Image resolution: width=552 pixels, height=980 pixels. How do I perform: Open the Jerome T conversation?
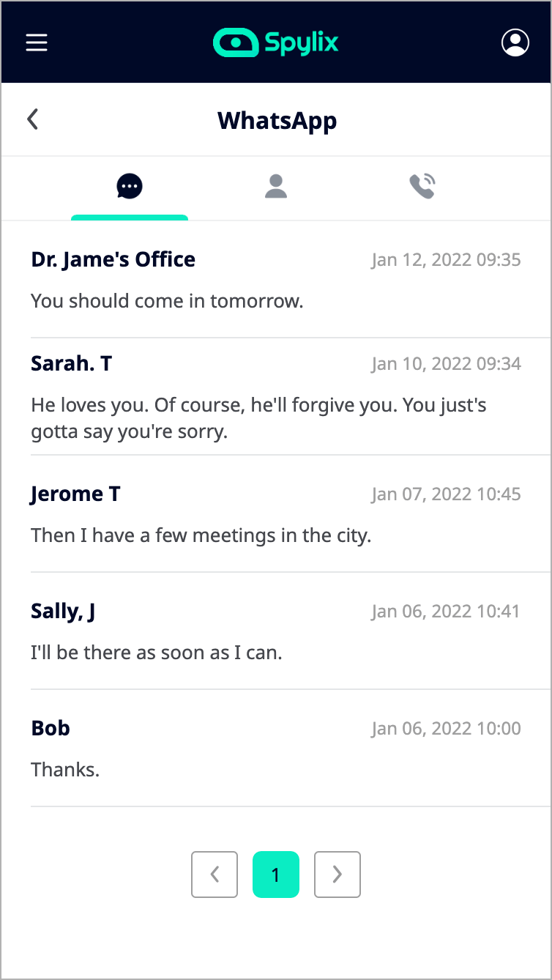click(75, 494)
